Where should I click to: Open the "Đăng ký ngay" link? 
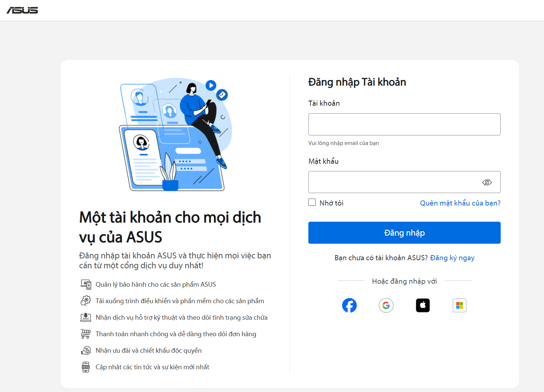[x=452, y=258]
